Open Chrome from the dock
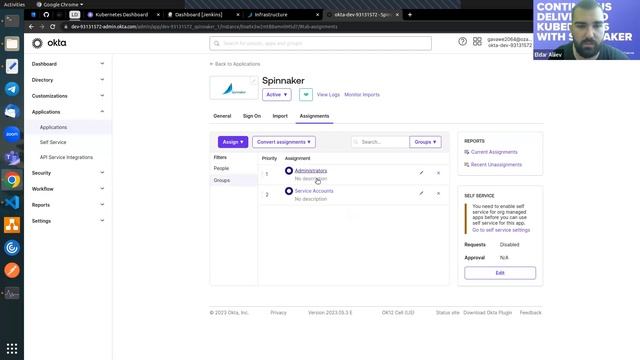The height and width of the screenshot is (360, 640). [x=12, y=180]
